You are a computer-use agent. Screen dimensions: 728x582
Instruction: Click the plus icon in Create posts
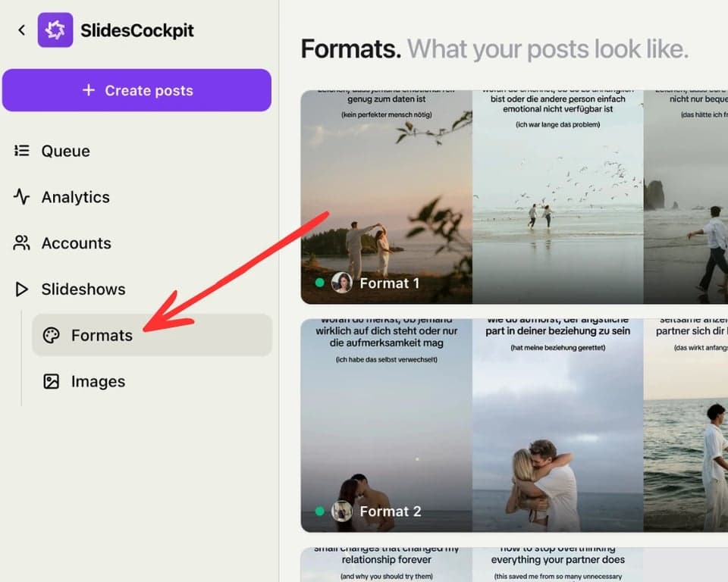tap(89, 90)
